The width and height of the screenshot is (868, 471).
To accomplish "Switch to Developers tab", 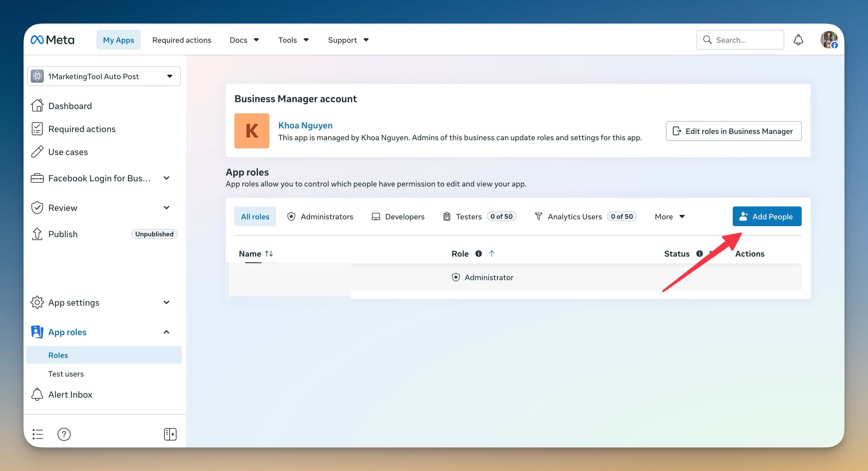I will (x=398, y=216).
